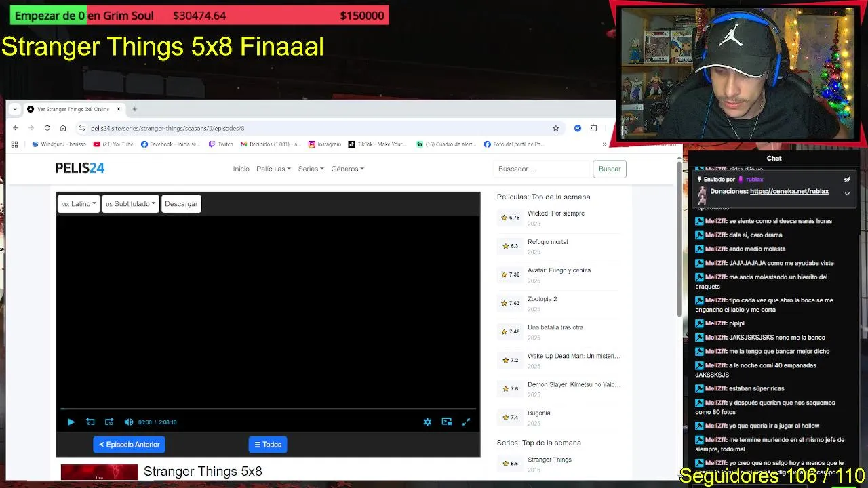The image size is (868, 488).
Task: Click the browser forward arrow
Action: [31, 128]
